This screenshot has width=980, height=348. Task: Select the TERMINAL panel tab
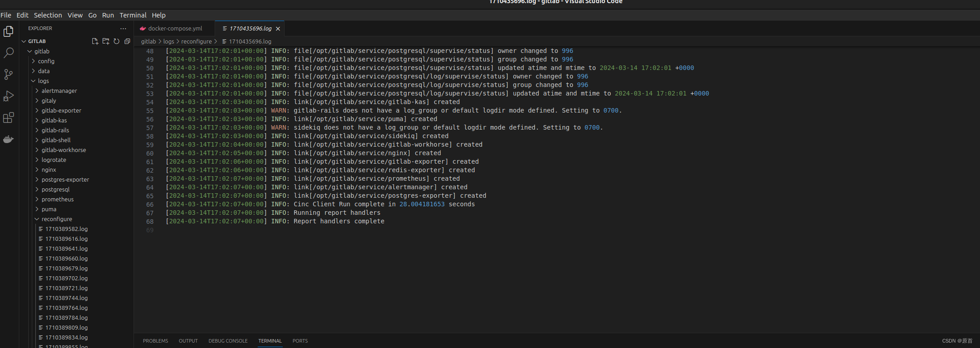pos(270,341)
